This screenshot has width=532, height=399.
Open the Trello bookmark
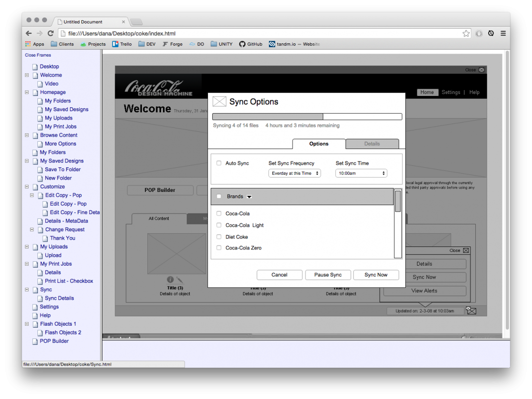click(x=122, y=44)
